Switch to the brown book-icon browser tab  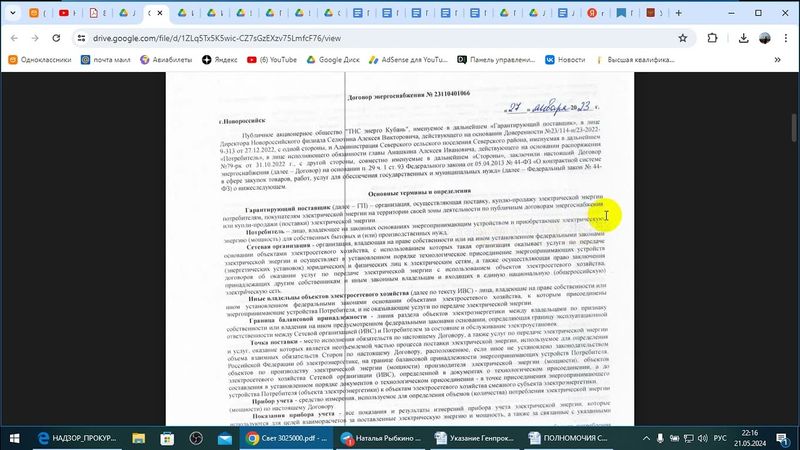(x=654, y=13)
